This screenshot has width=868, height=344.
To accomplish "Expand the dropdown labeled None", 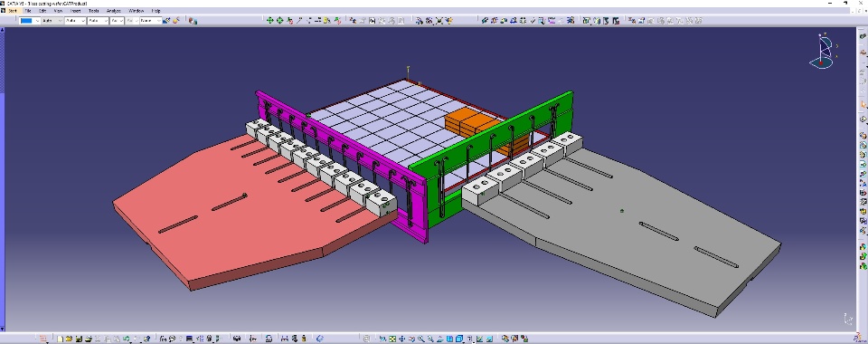I will point(151,21).
